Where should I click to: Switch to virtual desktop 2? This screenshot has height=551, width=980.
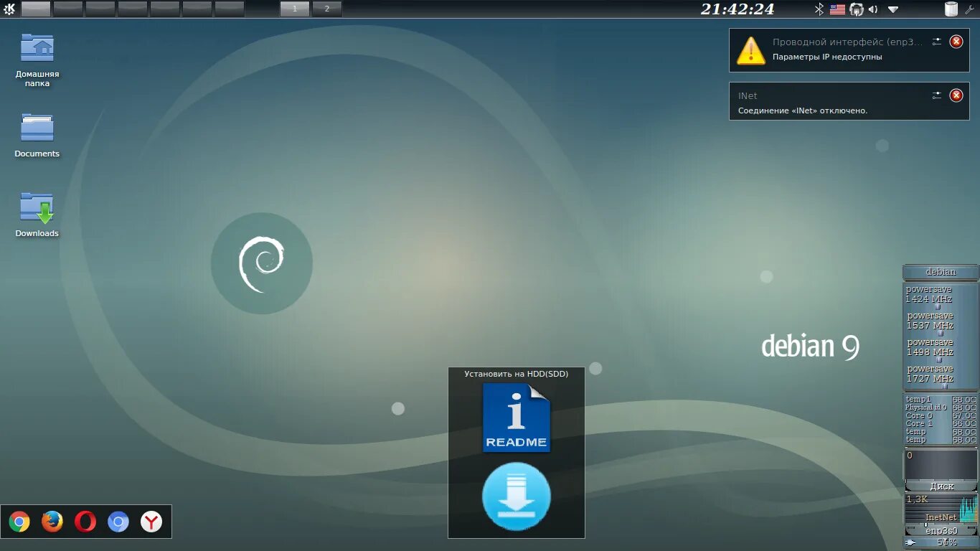(327, 9)
